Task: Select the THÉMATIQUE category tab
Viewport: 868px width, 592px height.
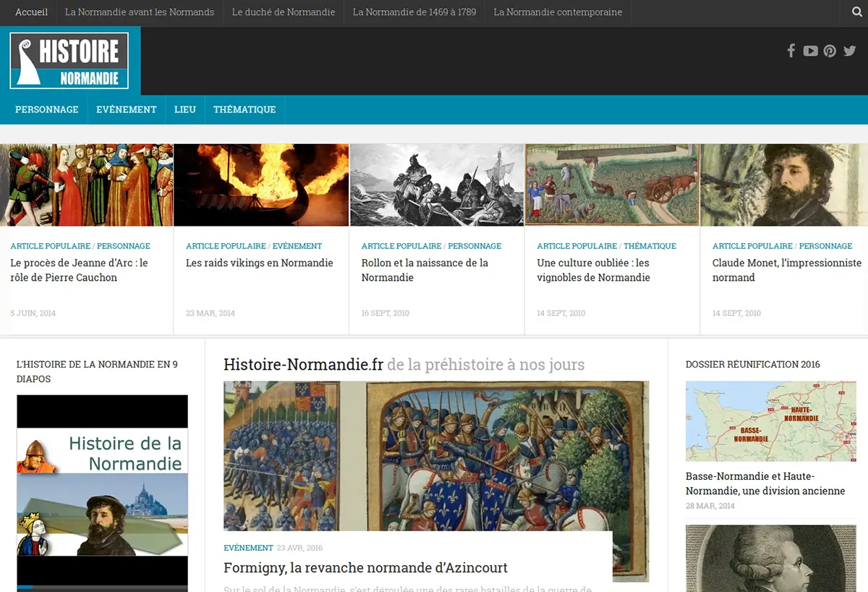Action: (x=244, y=109)
